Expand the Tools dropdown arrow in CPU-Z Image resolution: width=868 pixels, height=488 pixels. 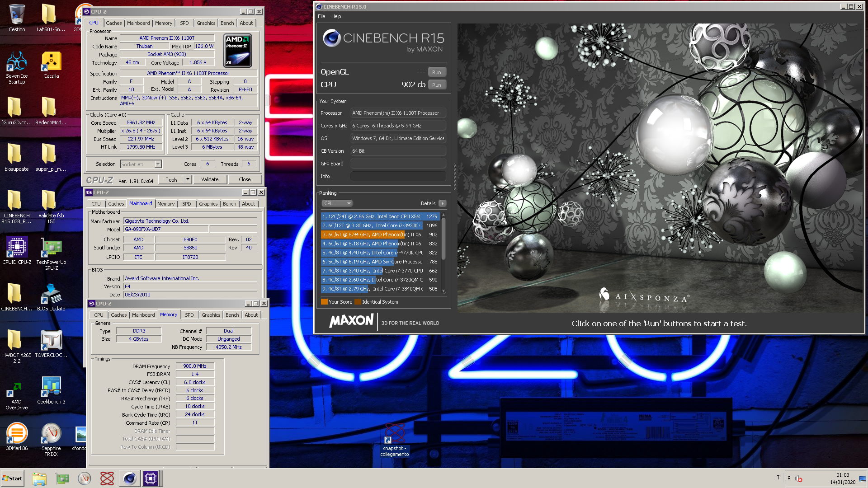click(x=188, y=179)
